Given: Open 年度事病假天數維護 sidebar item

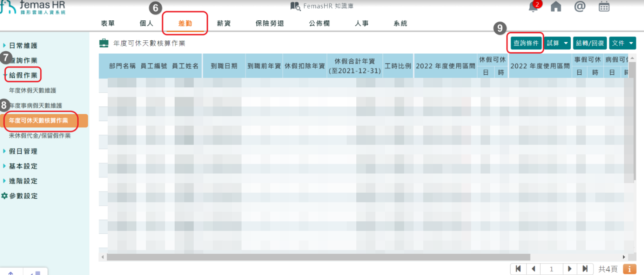Looking at the screenshot, I should (35, 105).
